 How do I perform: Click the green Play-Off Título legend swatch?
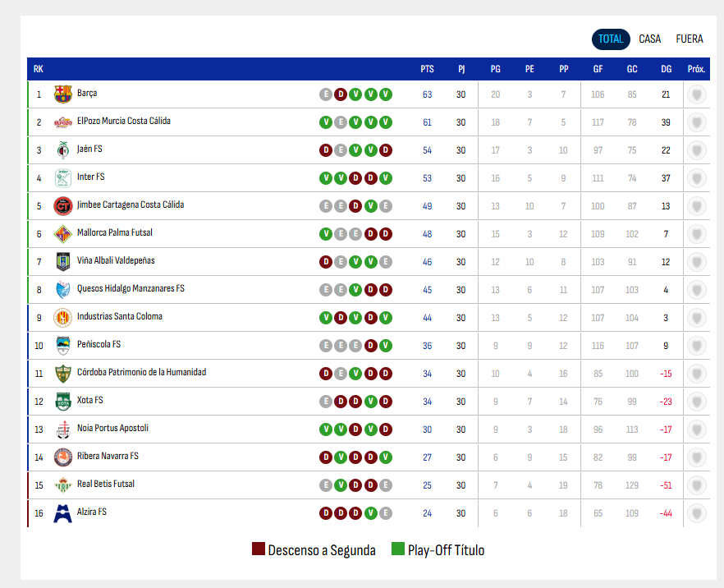tap(398, 549)
